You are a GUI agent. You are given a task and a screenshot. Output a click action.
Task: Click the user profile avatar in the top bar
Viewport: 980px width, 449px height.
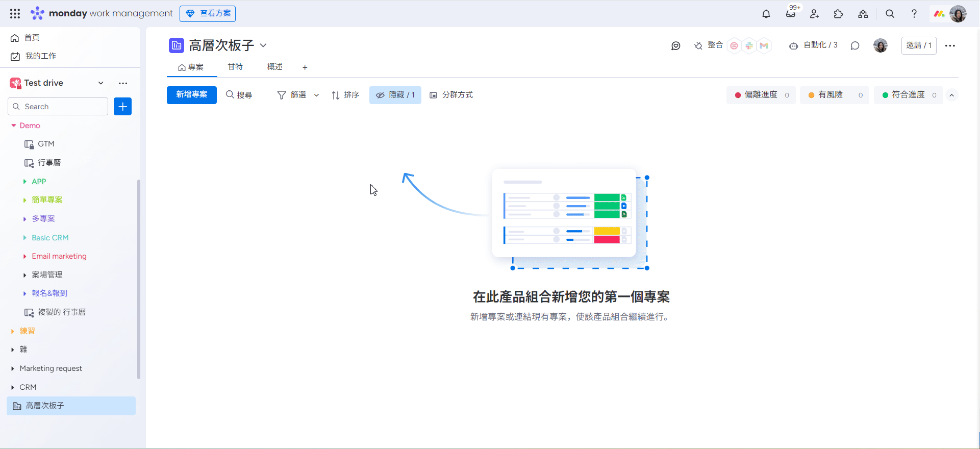click(958, 14)
